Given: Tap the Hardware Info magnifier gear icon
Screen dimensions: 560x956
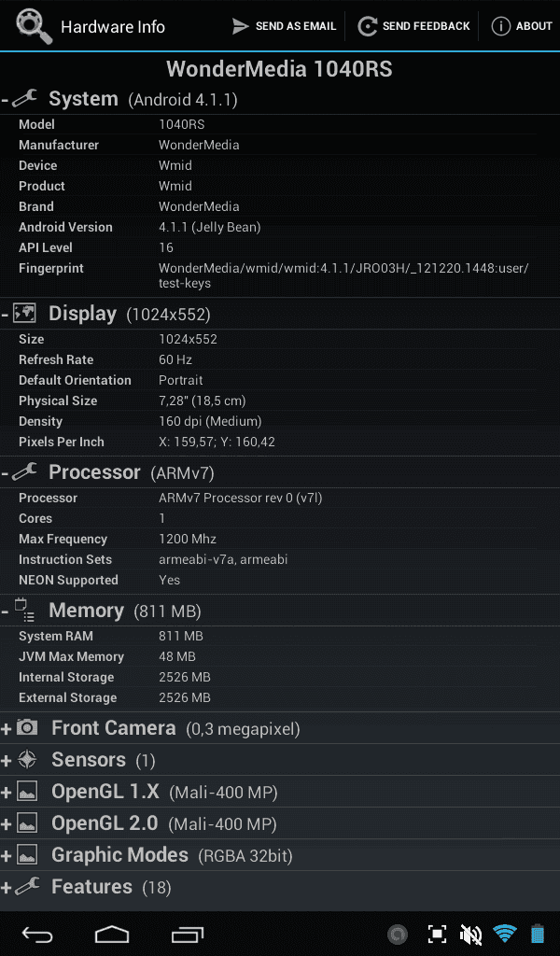Looking at the screenshot, I should pyautogui.click(x=35, y=26).
